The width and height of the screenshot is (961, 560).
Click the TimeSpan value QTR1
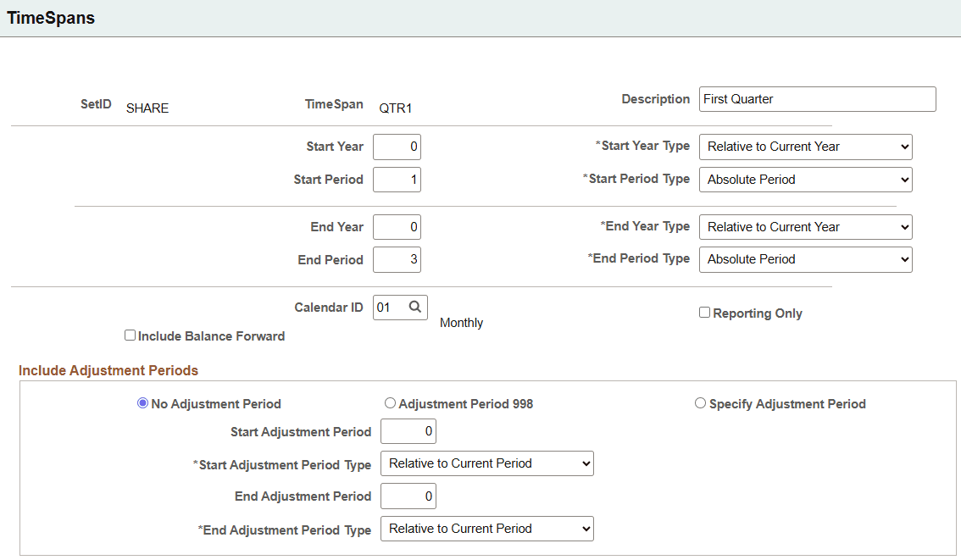(395, 108)
